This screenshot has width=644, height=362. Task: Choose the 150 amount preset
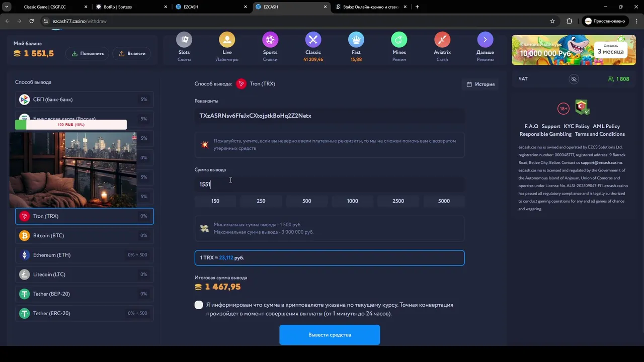(x=215, y=201)
